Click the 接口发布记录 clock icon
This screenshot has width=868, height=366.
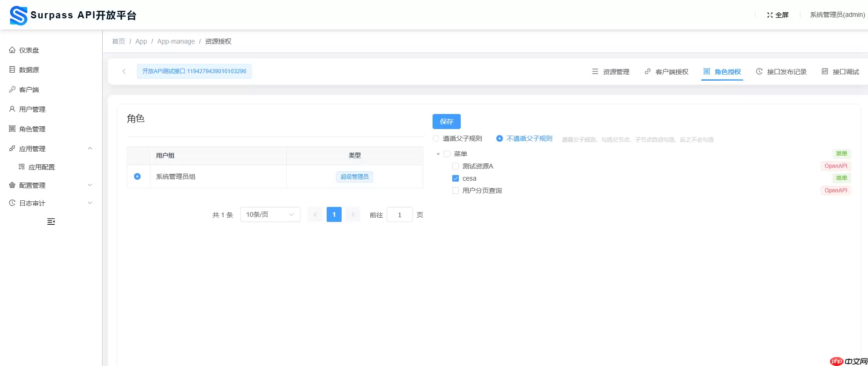coord(759,72)
